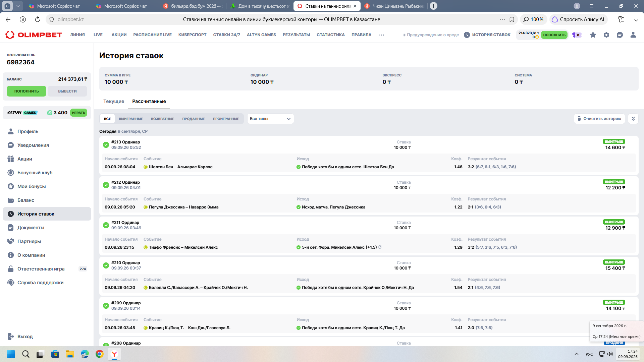Open the favorites star icon in header
The height and width of the screenshot is (362, 644).
click(x=593, y=35)
